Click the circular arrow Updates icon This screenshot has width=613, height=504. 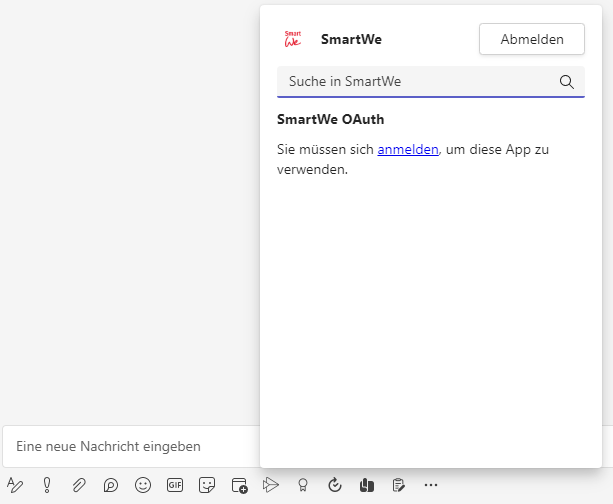[335, 485]
